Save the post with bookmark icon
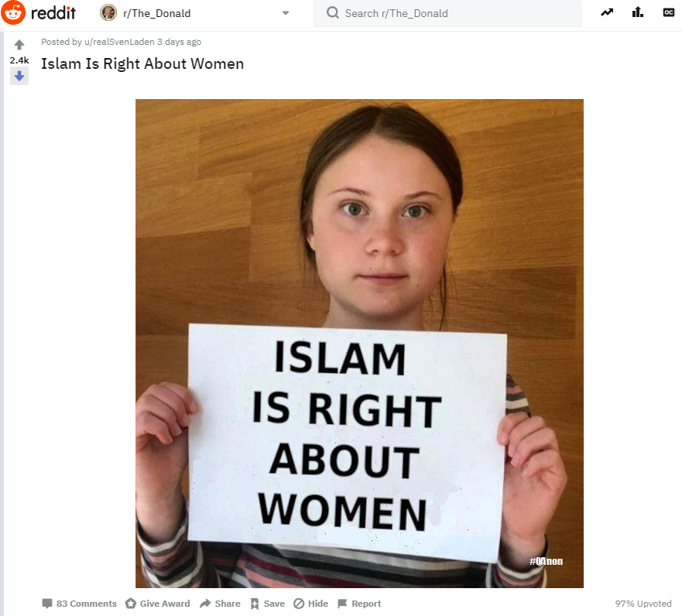682x616 pixels. [268, 604]
